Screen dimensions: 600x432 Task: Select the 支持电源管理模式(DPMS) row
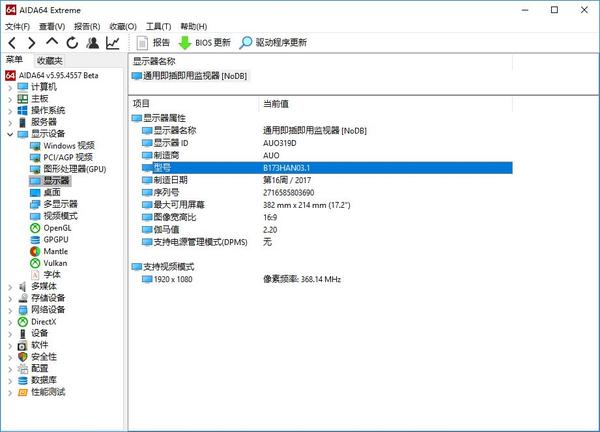pos(327,242)
